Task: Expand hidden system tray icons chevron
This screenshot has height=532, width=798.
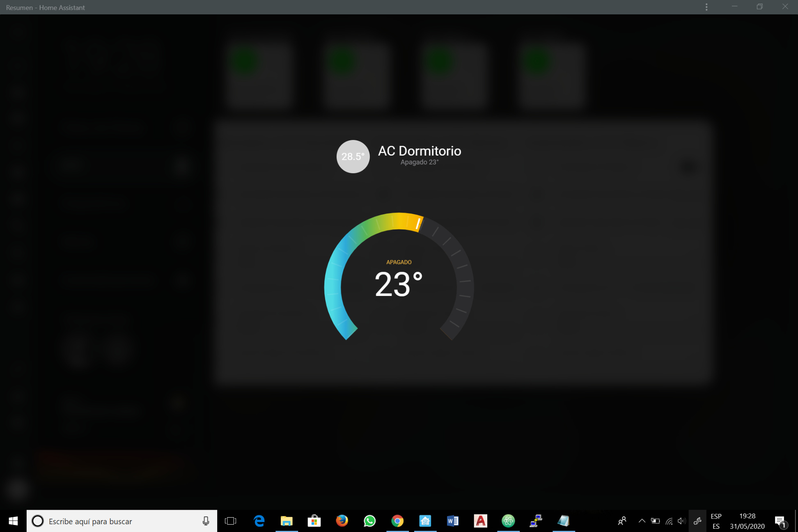Action: [x=642, y=521]
